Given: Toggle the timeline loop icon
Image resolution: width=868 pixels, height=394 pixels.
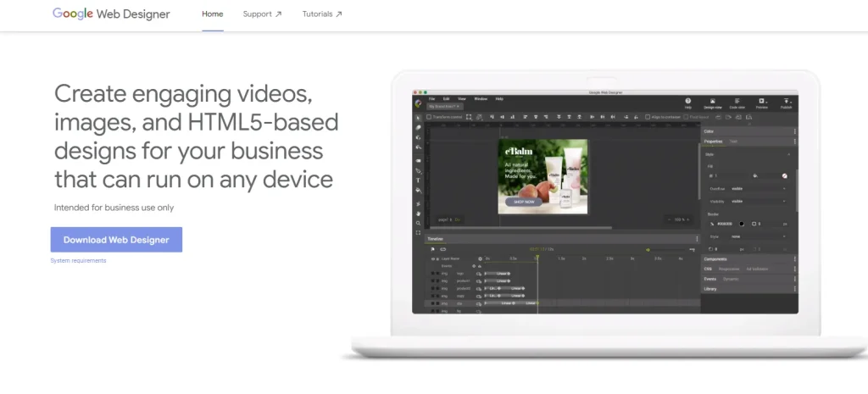Looking at the screenshot, I should 442,249.
